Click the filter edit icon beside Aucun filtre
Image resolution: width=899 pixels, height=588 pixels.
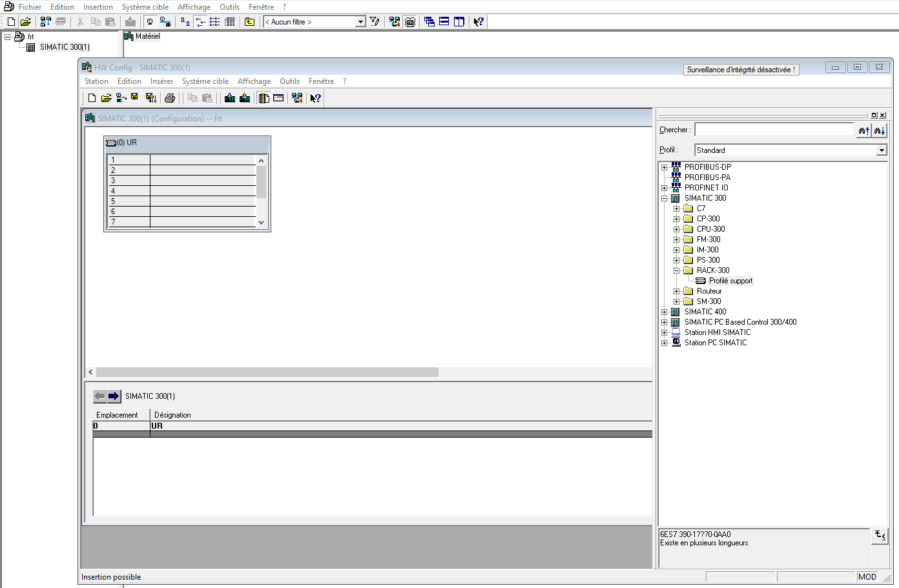[x=375, y=21]
